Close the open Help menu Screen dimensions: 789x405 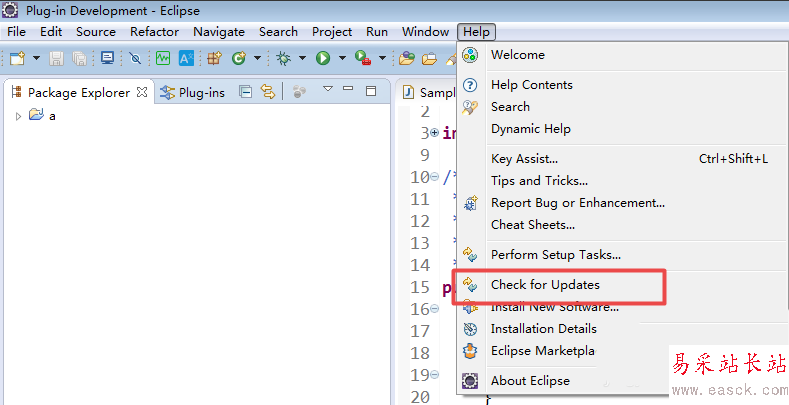coord(477,32)
